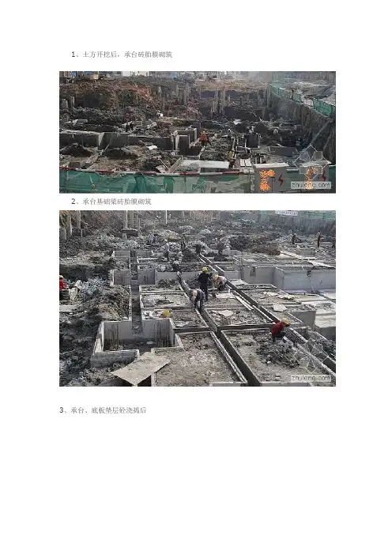Click the red-clothed worker at the second photo's left edge
Screen dimensions: 392x555
click(62, 285)
